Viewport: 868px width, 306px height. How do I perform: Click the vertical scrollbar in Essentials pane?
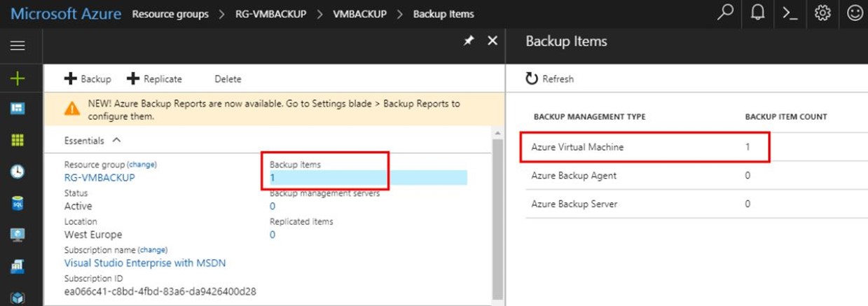(498, 218)
